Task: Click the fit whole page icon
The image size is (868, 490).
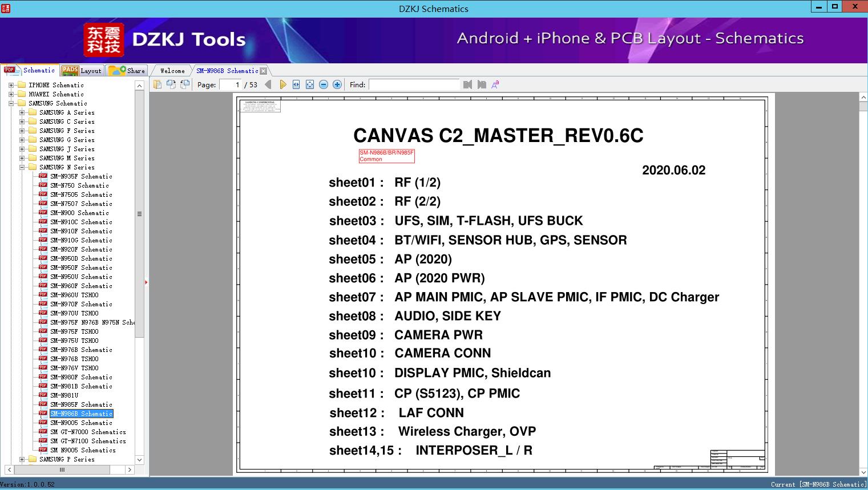Action: pyautogui.click(x=310, y=84)
